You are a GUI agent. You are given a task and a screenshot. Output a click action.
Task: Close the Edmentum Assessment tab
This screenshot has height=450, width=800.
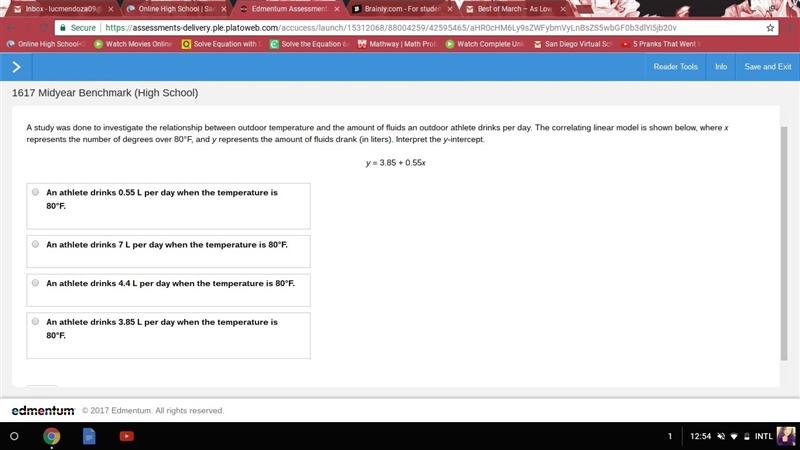pyautogui.click(x=337, y=9)
